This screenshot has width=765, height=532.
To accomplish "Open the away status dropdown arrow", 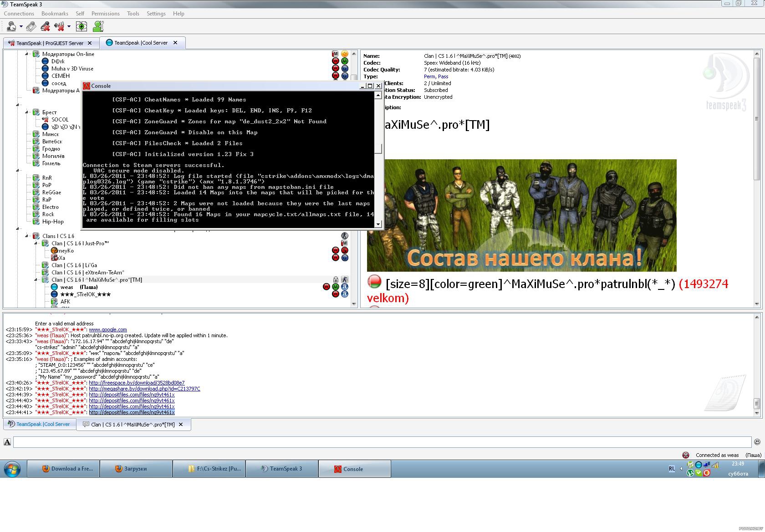I will (21, 27).
